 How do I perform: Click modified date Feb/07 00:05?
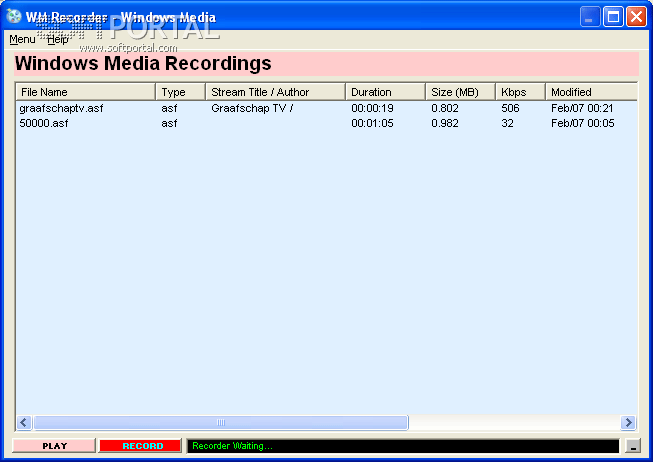pos(583,123)
